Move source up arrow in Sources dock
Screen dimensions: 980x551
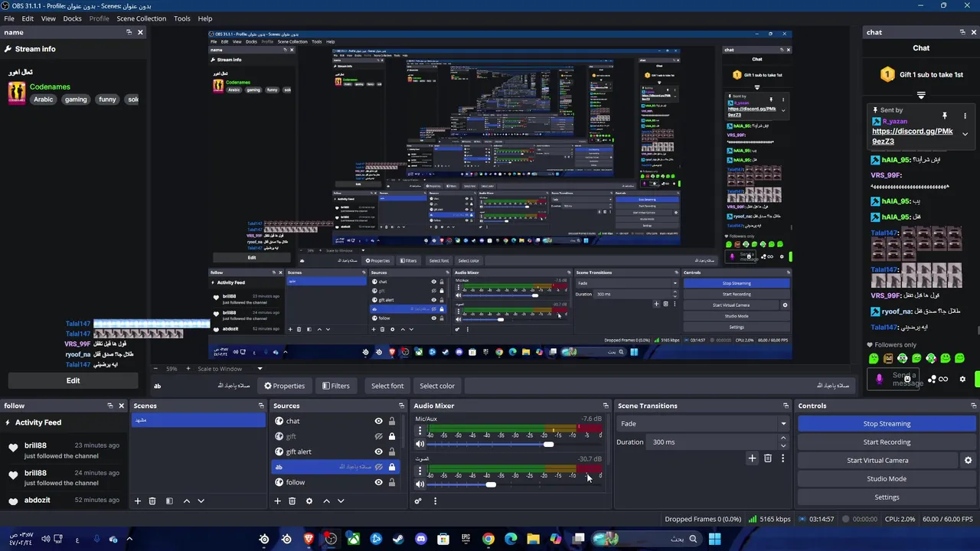[326, 500]
